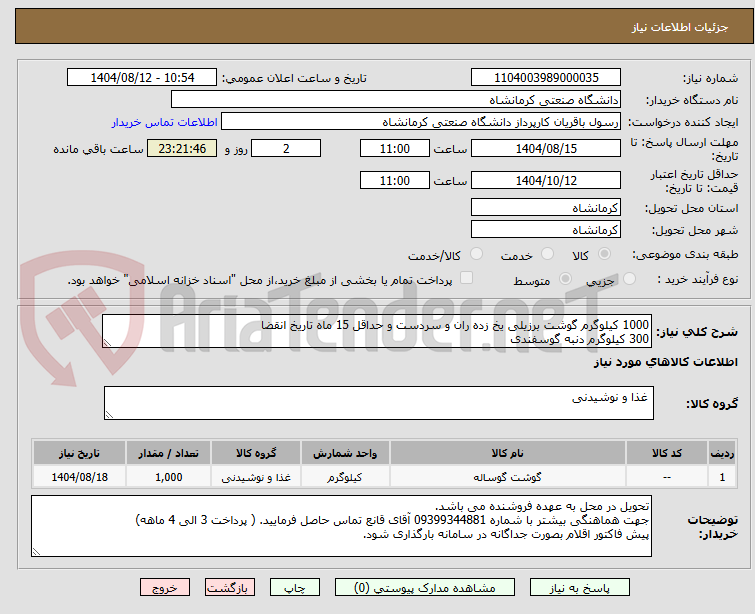This screenshot has height=614, width=755.
Task: Select the کالا radio button
Action: [604, 254]
